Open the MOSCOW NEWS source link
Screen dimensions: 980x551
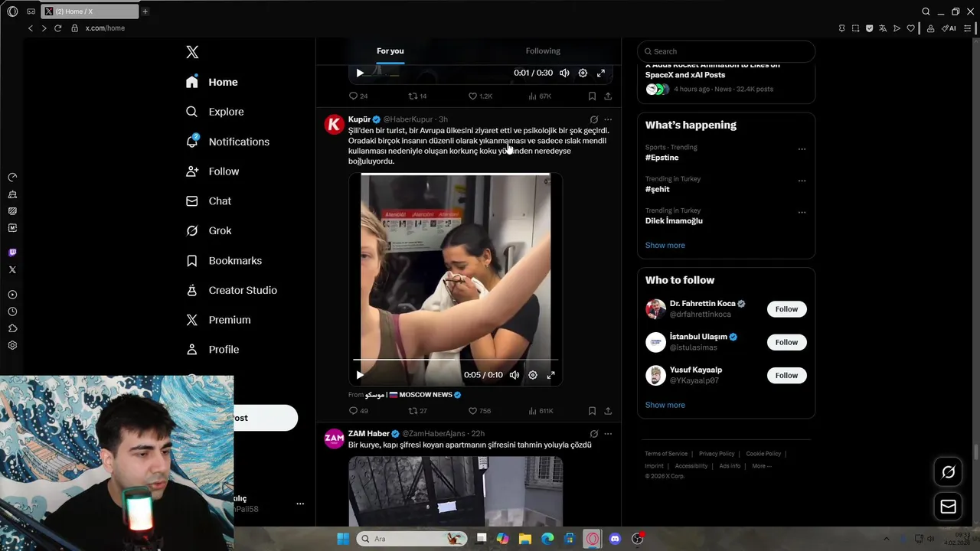[x=413, y=395]
